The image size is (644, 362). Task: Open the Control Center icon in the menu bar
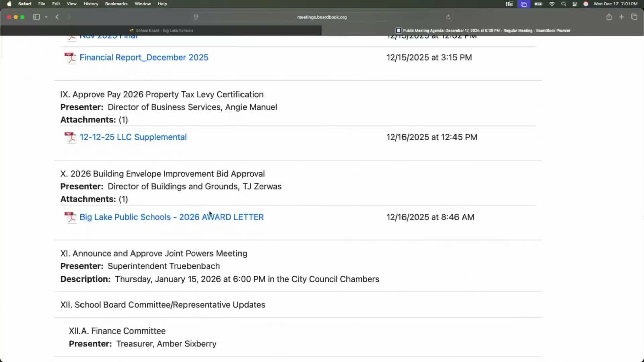click(x=575, y=4)
